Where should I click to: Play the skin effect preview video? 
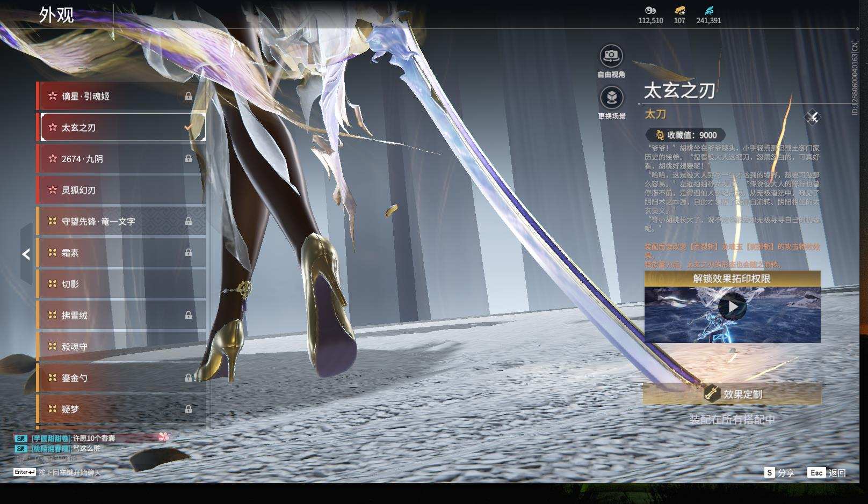[x=732, y=307]
